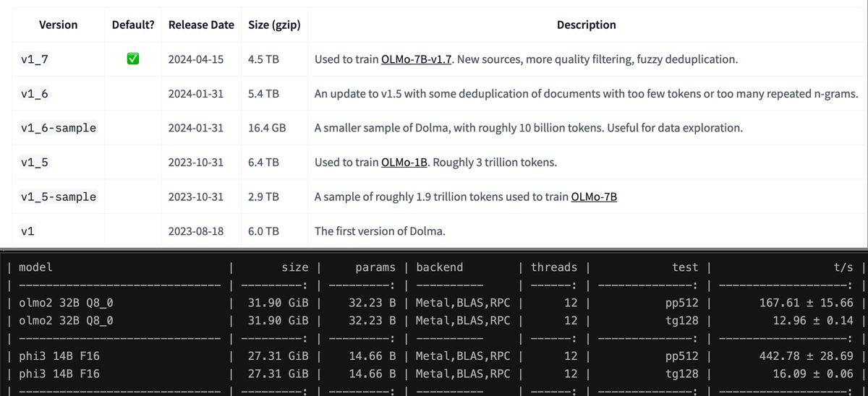Select the v1_6-sample version cell
Viewport: 868px width, 396px height.
pyautogui.click(x=59, y=128)
